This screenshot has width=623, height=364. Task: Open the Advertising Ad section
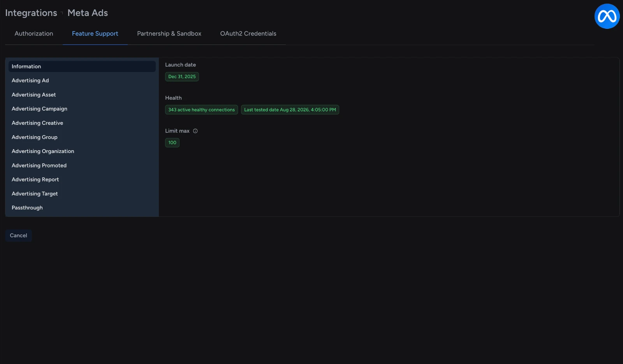click(82, 81)
